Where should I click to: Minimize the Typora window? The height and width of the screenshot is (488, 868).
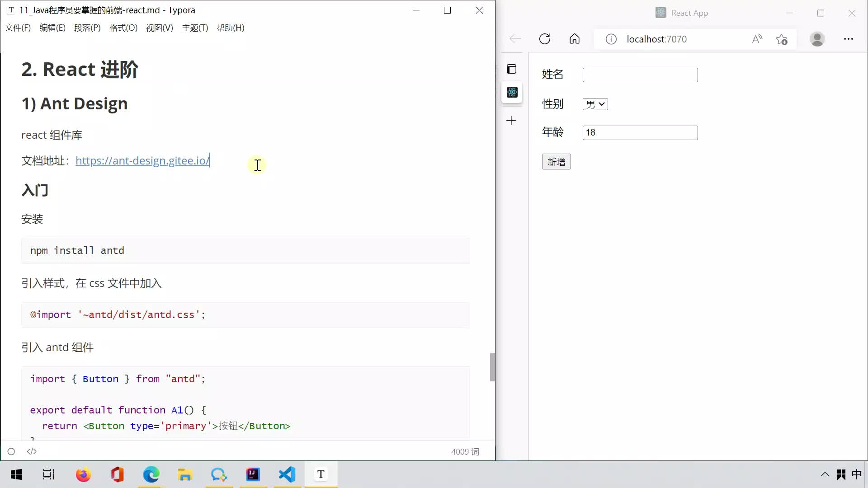(x=416, y=10)
